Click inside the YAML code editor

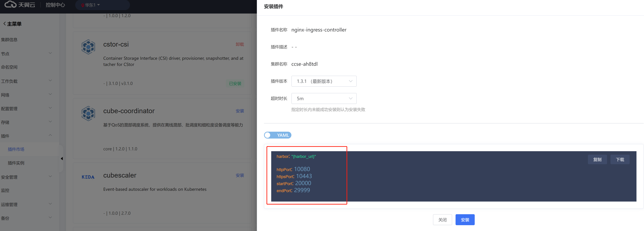coord(425,180)
